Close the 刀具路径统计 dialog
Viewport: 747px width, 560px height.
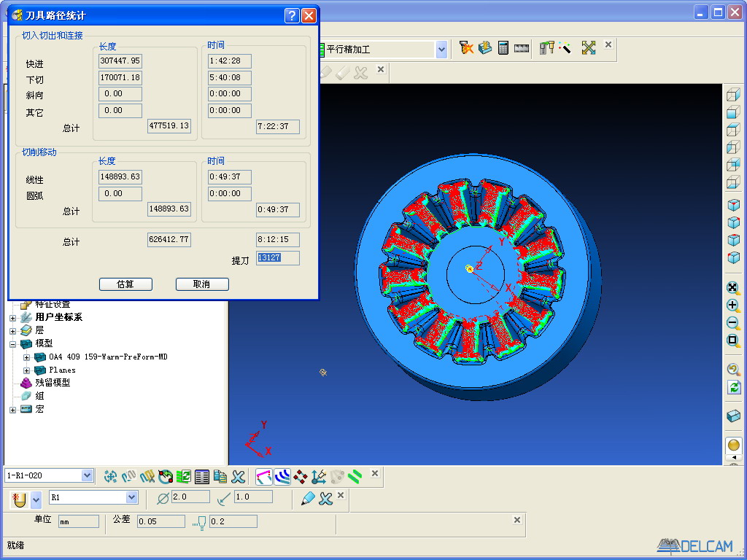tap(309, 16)
